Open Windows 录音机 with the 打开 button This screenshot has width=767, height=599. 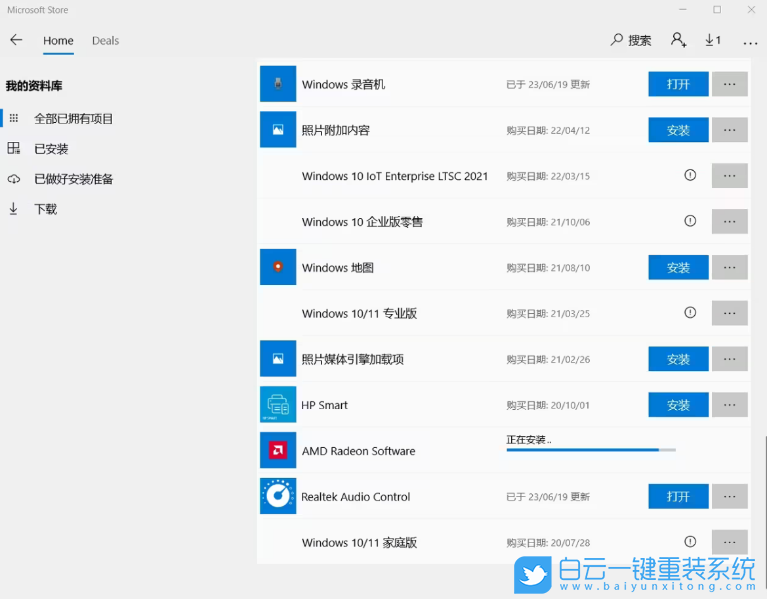678,84
